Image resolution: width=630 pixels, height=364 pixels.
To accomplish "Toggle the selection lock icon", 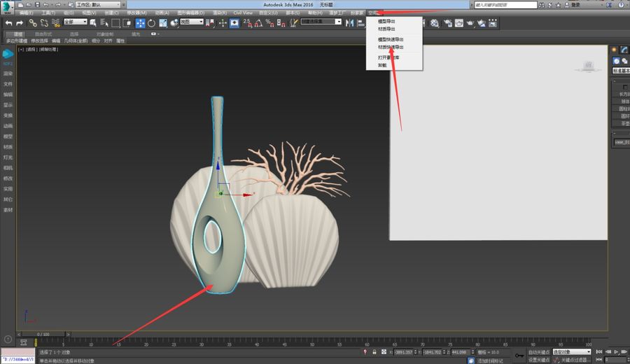I will 374,352.
